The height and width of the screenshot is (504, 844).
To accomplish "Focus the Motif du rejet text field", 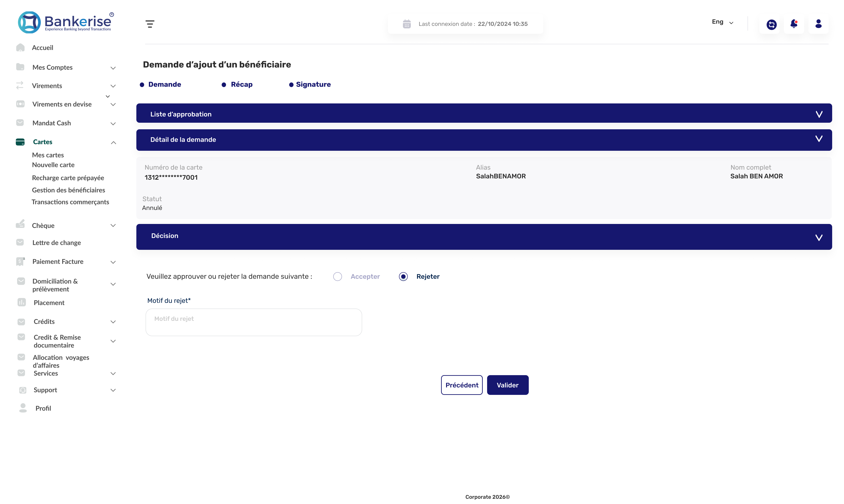I will (x=253, y=322).
